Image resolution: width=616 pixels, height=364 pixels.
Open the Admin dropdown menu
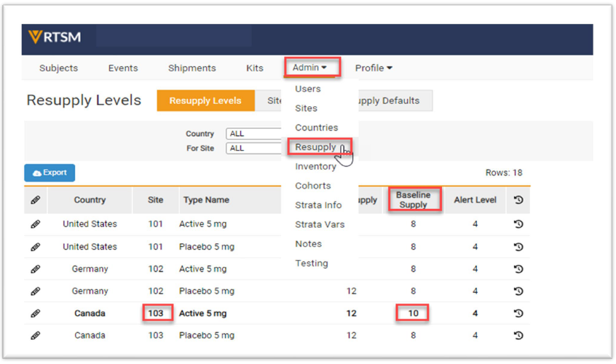[x=309, y=68]
